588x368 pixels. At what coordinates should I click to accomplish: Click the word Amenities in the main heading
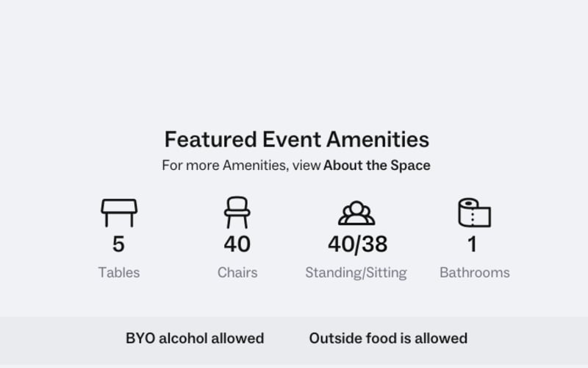pos(378,139)
